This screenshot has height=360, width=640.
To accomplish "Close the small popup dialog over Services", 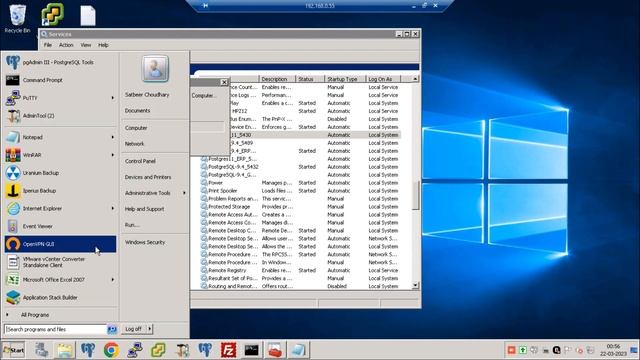I will (224, 82).
